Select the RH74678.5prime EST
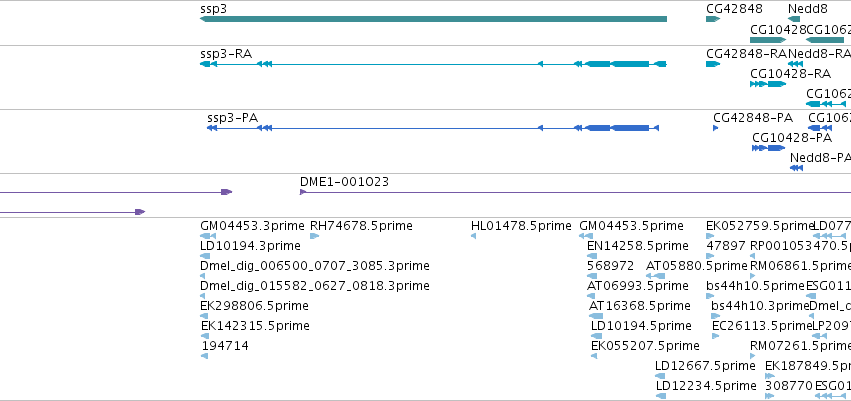Viewport: 851px width, 401px height. tap(314, 236)
